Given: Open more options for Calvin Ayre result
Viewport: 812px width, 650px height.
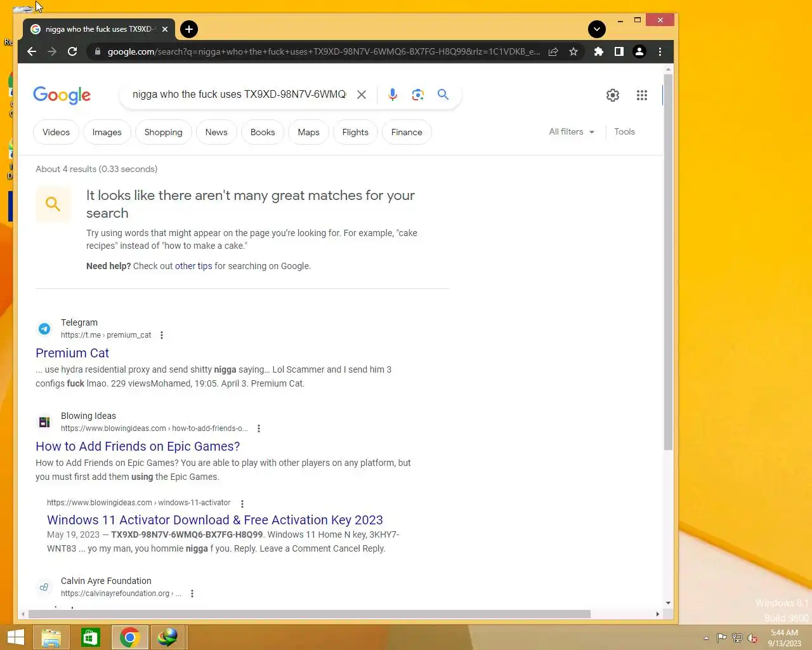Looking at the screenshot, I should tap(192, 594).
